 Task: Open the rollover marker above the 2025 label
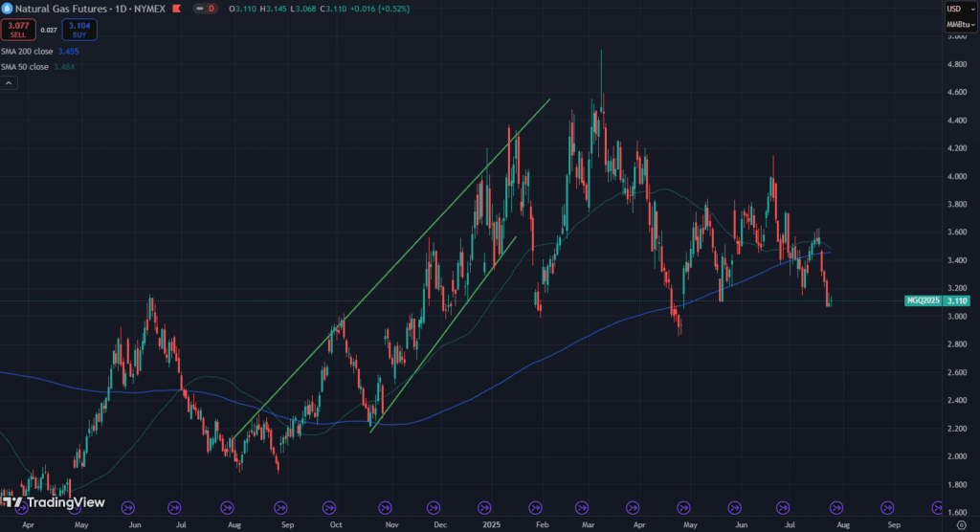[484, 508]
